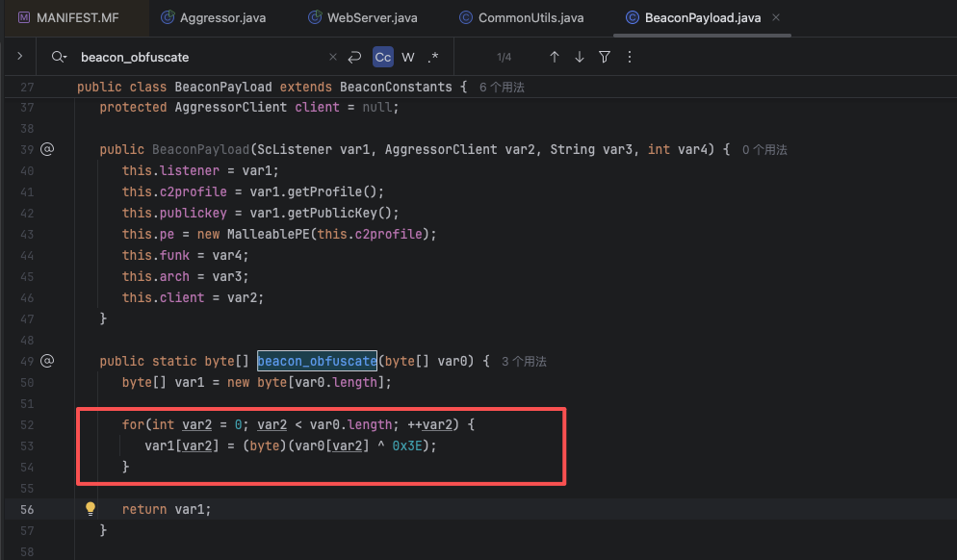Toggle whole Words (W) search option

tap(408, 58)
